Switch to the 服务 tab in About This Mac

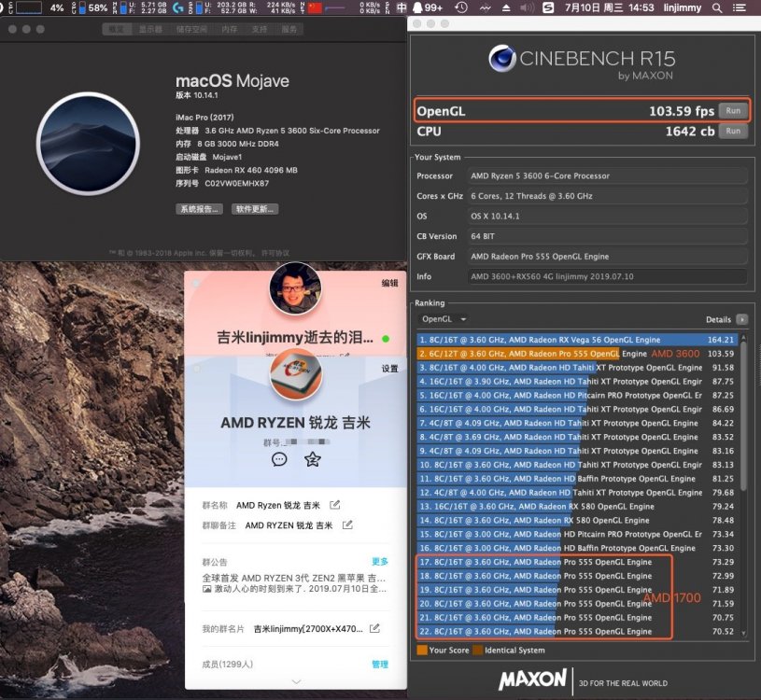pyautogui.click(x=289, y=30)
